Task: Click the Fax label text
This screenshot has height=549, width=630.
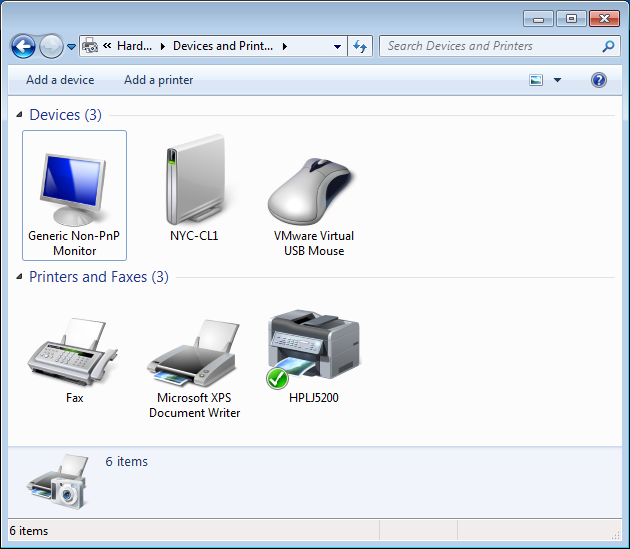Action: [75, 397]
